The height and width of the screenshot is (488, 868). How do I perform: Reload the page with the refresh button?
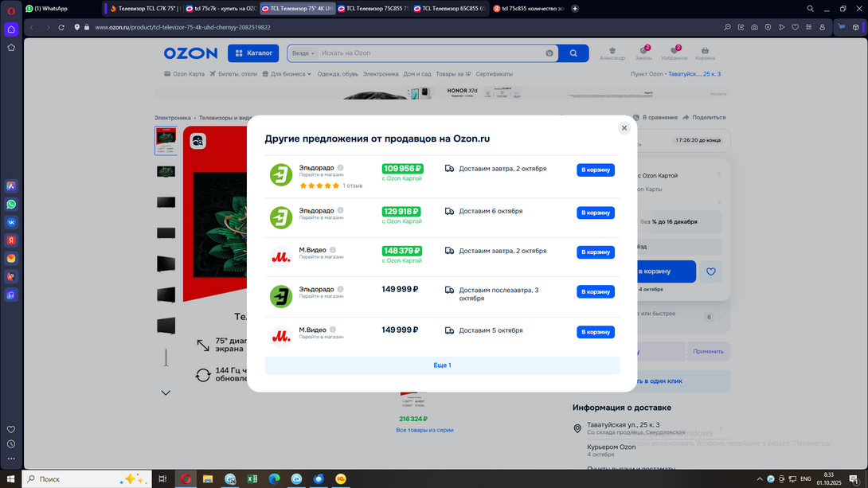[61, 27]
